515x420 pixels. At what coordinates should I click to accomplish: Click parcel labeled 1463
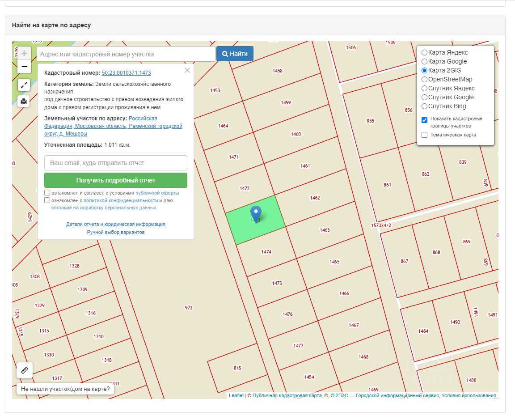[325, 230]
